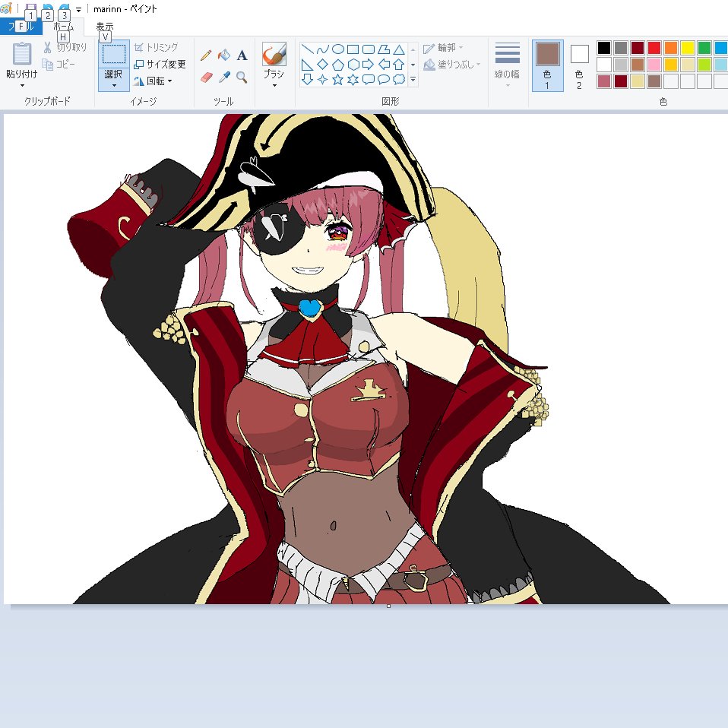Select the Fill with color bucket tool
The height and width of the screenshot is (728, 728).
click(224, 55)
